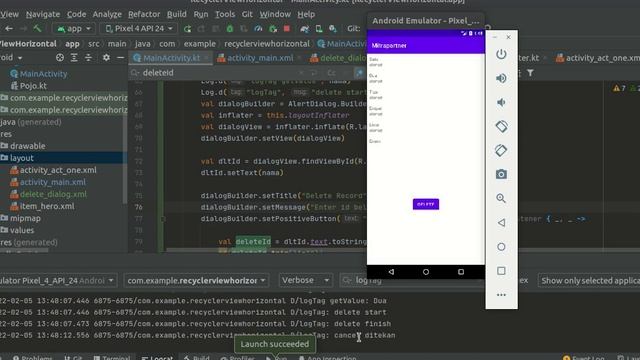This screenshot has width=640, height=360.
Task: Select drawable folder in project tree
Action: 27,146
